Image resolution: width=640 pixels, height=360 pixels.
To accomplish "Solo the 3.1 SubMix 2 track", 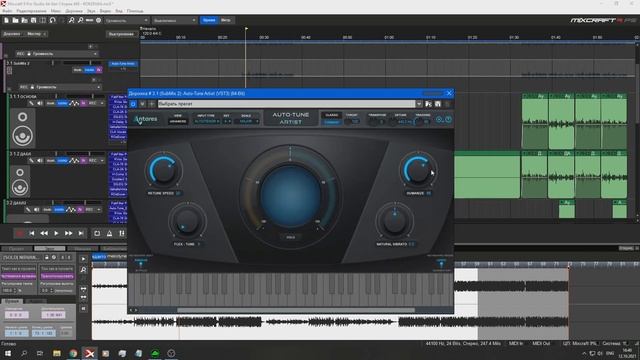I will (89, 70).
